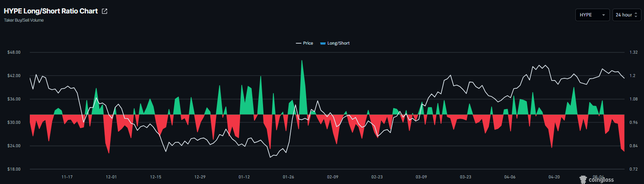Toggle the Price series legend label
644x184 pixels.
pos(308,43)
